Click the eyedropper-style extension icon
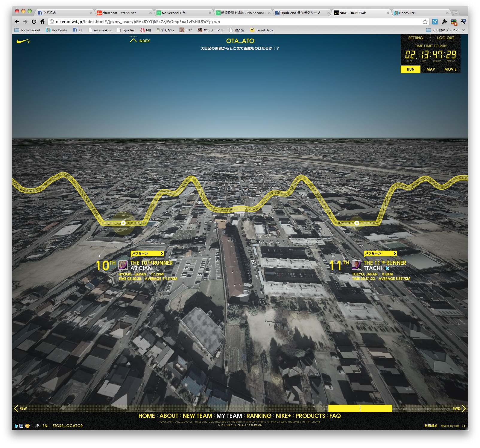480x448 pixels. [x=444, y=22]
